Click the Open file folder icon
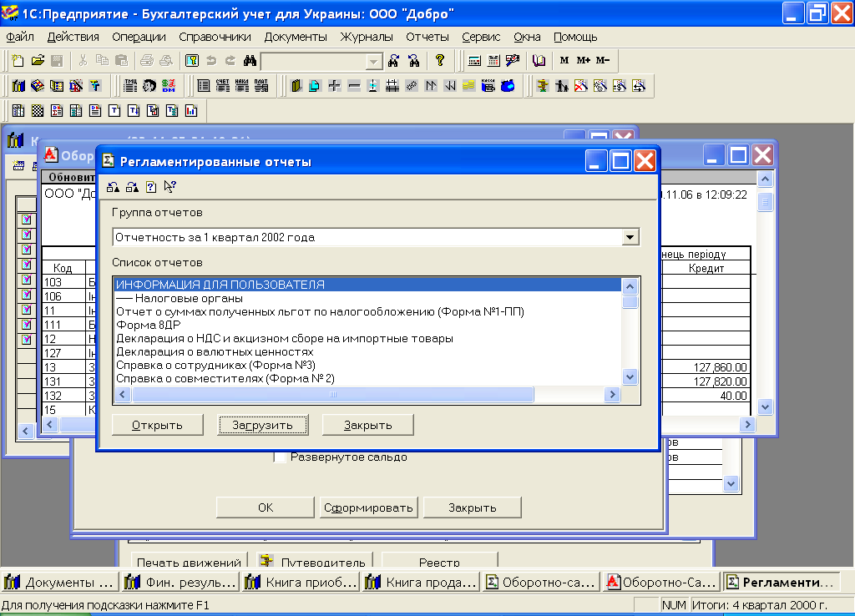This screenshot has width=855, height=616. coord(38,61)
